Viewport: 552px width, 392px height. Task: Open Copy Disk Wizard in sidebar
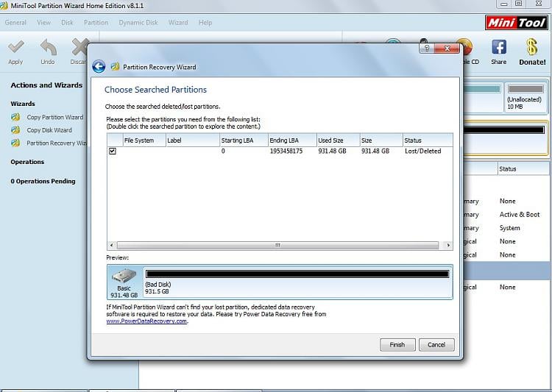(x=49, y=130)
